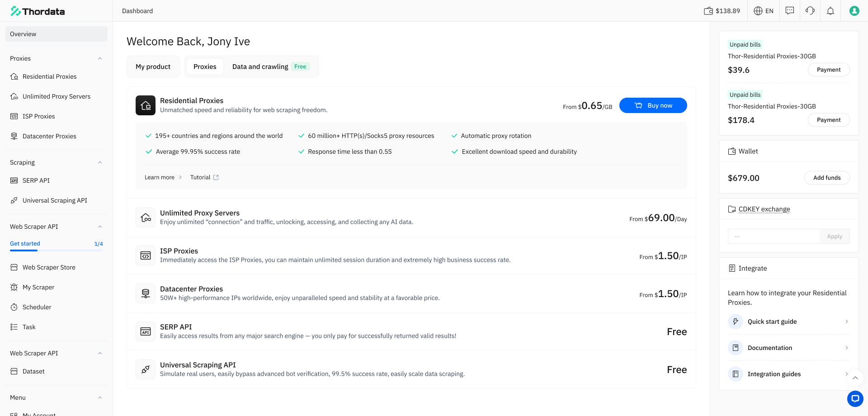The image size is (868, 416).
Task: Open the feedback message icon in header
Action: 790,10
